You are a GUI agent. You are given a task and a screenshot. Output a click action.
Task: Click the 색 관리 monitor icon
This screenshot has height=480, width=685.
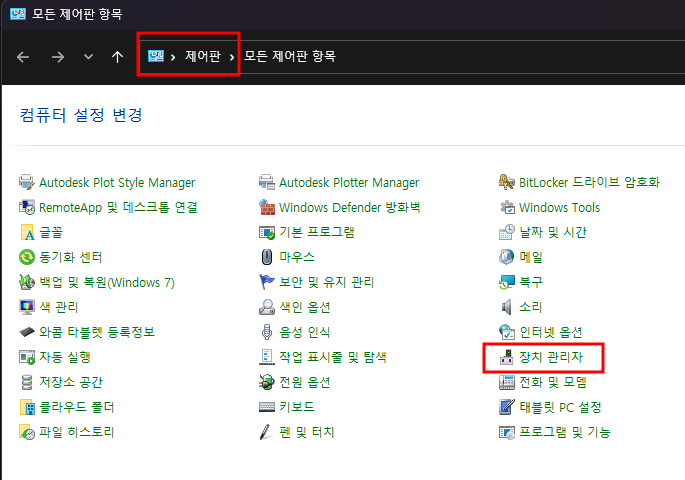click(27, 307)
